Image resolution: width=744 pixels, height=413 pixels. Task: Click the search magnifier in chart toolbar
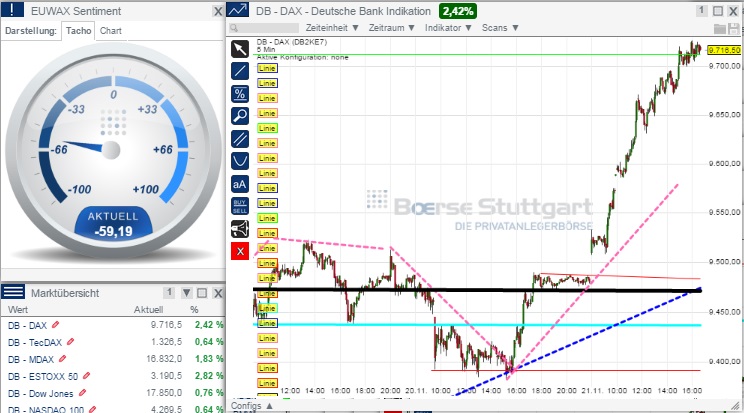(233, 28)
